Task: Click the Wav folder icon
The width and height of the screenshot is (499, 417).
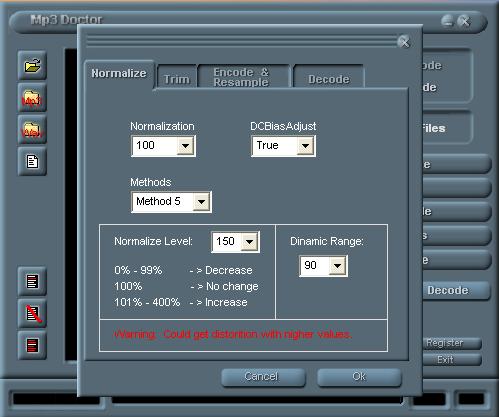Action: [32, 130]
